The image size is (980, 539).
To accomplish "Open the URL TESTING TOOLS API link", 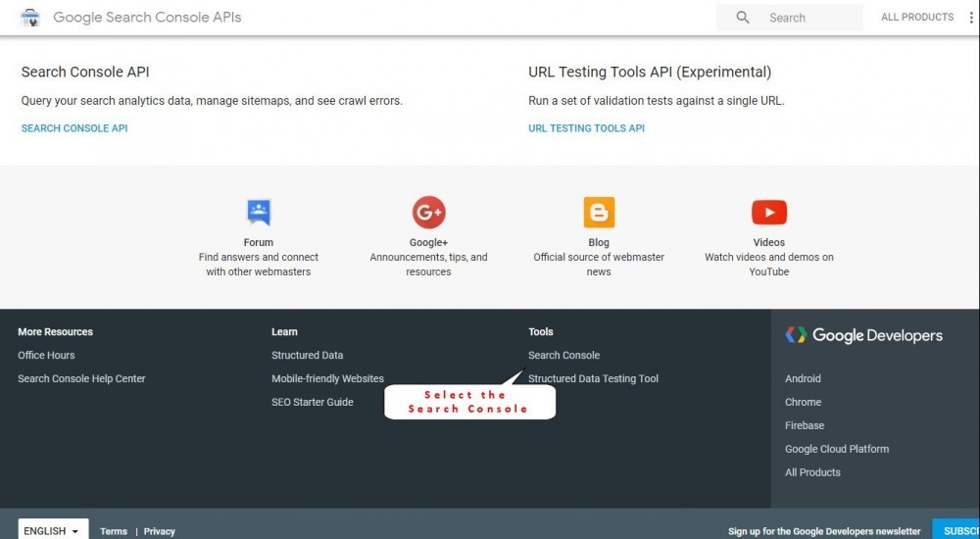I will [586, 128].
